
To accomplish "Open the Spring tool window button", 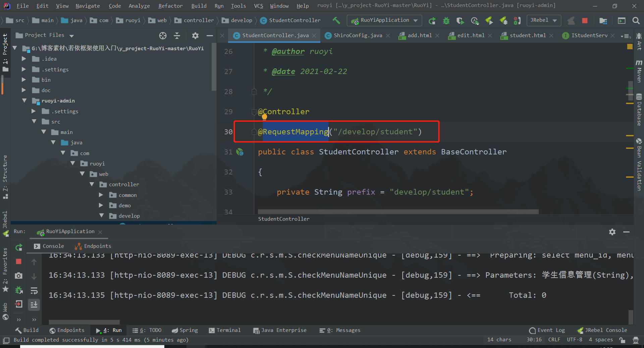I will 185,330.
